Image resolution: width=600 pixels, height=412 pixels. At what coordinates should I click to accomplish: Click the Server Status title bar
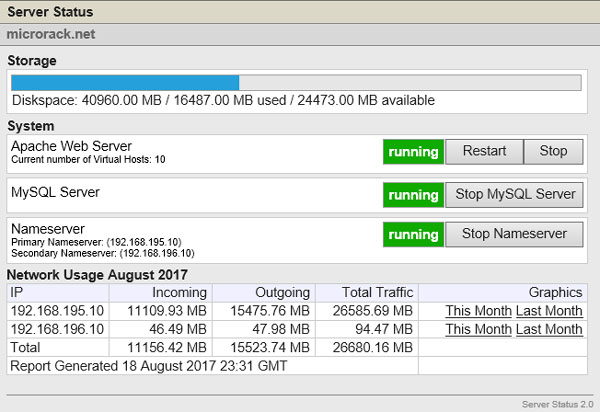coord(300,12)
